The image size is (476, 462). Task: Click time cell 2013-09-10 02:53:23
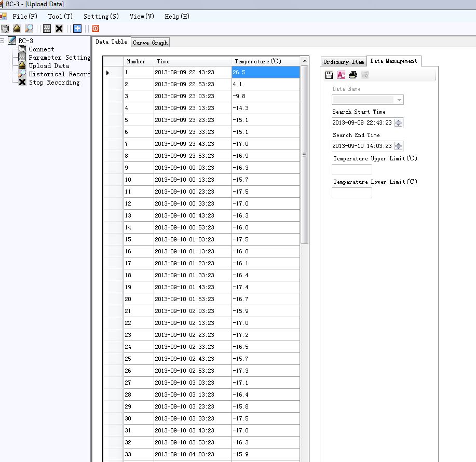(193, 371)
